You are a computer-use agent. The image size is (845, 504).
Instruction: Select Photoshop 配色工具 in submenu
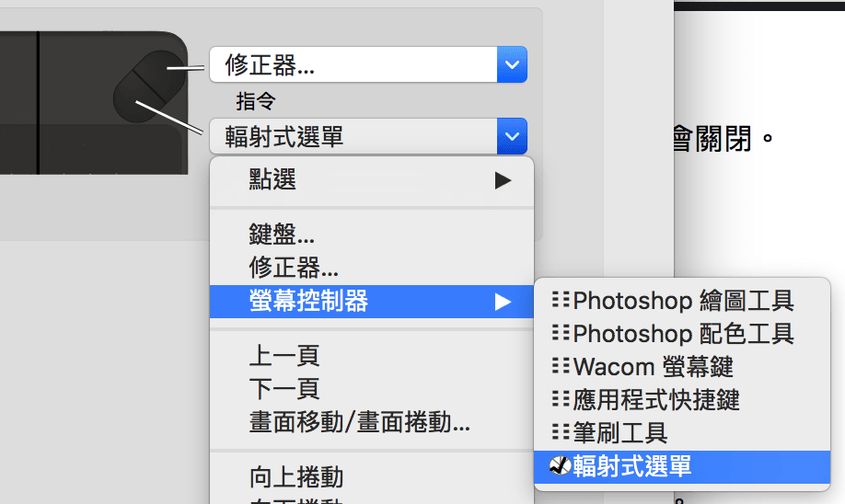[x=682, y=334]
